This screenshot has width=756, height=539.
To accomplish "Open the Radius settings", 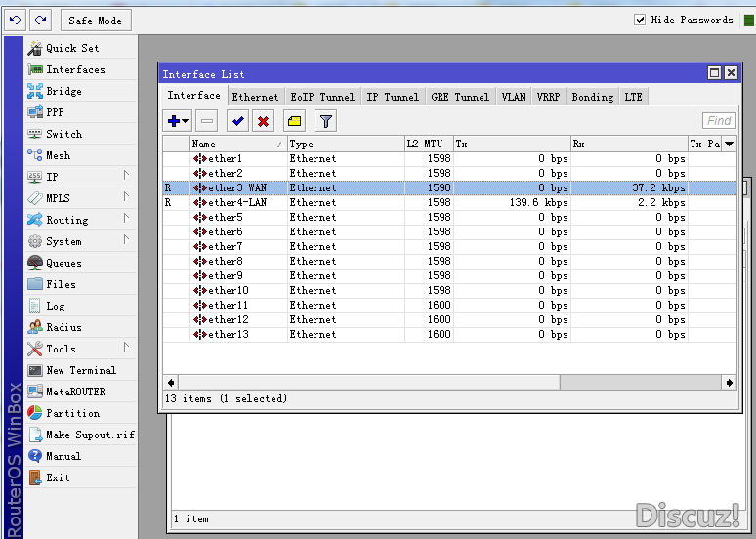I will point(80,327).
